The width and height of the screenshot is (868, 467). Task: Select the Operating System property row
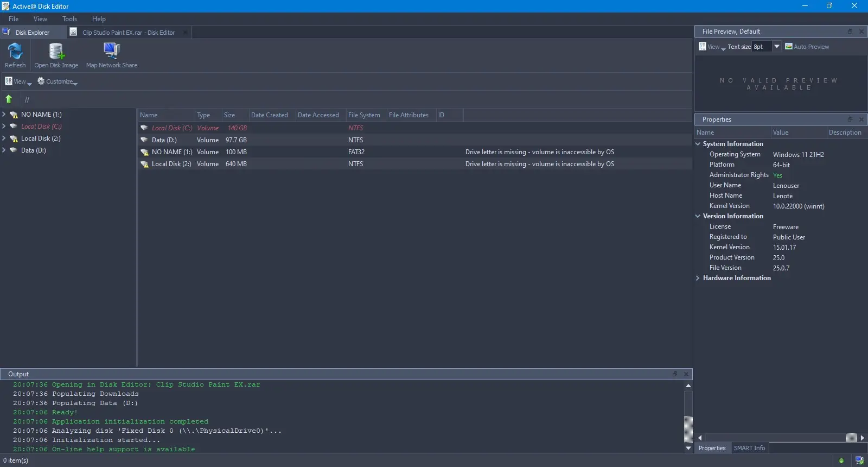pyautogui.click(x=780, y=154)
